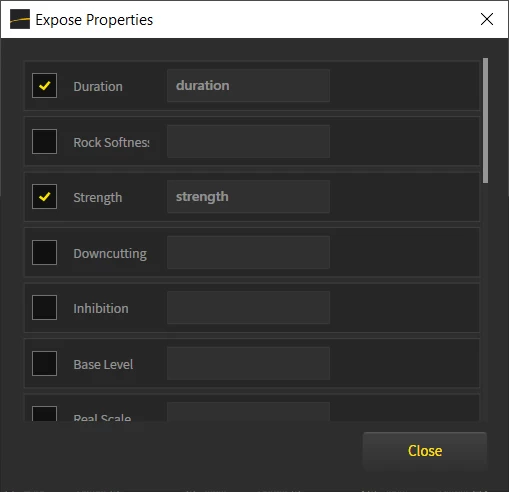509x492 pixels.
Task: Click the Gaea app icon in title bar
Action: pos(20,19)
